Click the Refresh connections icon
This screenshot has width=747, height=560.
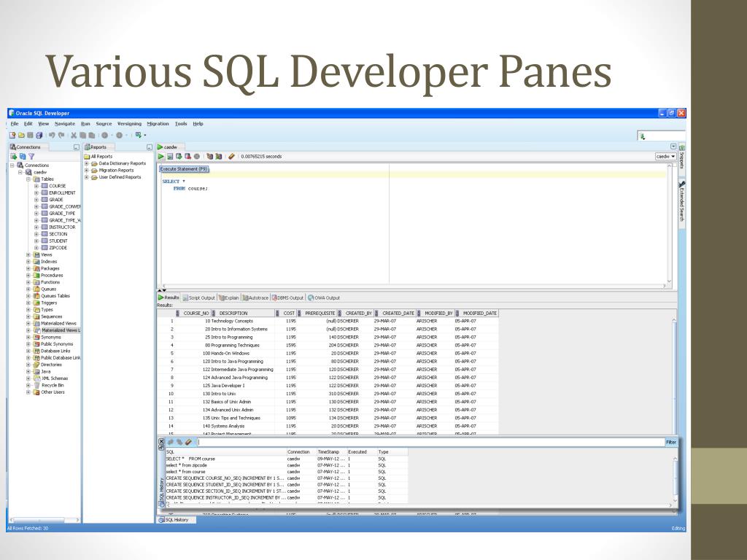coord(23,156)
